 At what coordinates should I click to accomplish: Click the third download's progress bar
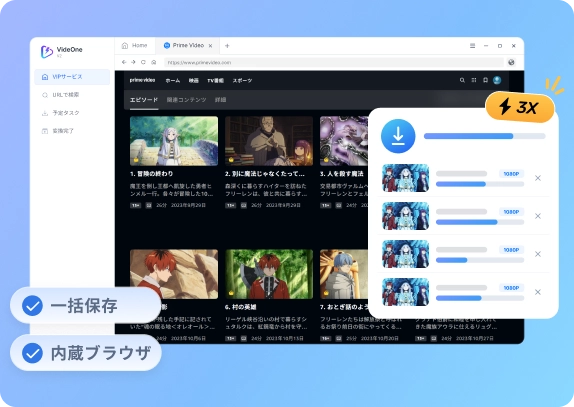[x=480, y=260]
